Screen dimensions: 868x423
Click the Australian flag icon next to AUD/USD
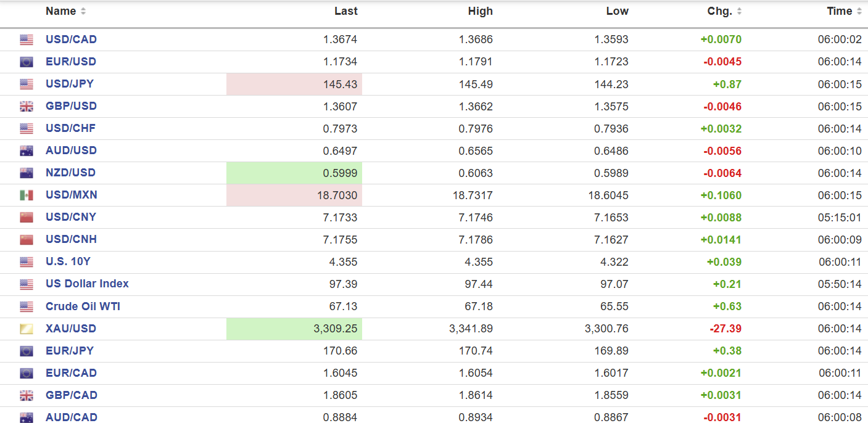[x=26, y=150]
